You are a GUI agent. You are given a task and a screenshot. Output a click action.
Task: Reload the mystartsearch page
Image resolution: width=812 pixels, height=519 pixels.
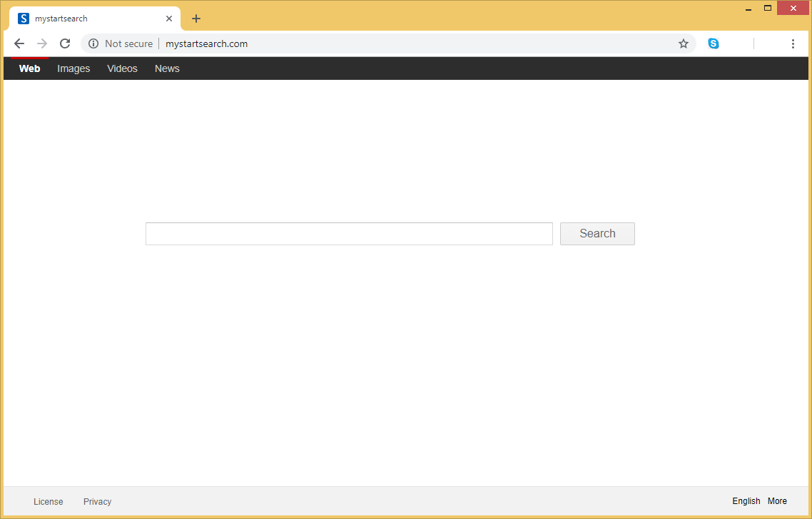click(x=65, y=43)
